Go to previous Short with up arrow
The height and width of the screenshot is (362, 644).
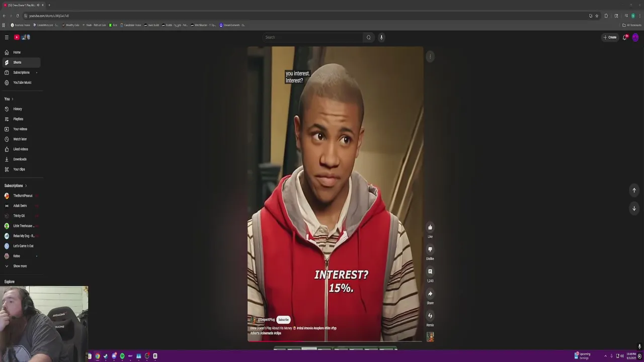pyautogui.click(x=634, y=190)
